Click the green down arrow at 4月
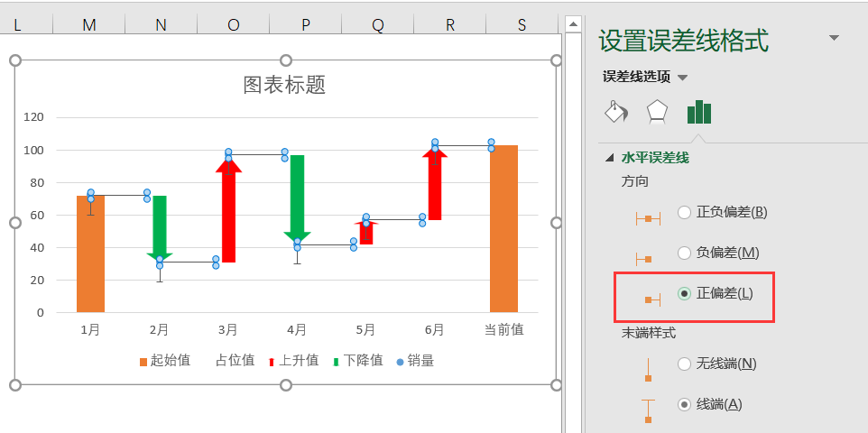Image resolution: width=868 pixels, height=433 pixels. (x=297, y=199)
